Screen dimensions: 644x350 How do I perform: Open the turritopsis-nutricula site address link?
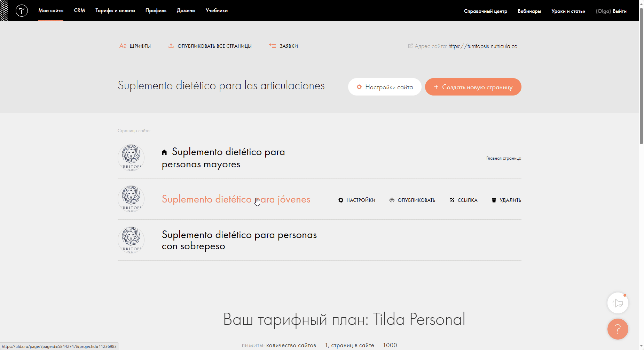pyautogui.click(x=485, y=46)
